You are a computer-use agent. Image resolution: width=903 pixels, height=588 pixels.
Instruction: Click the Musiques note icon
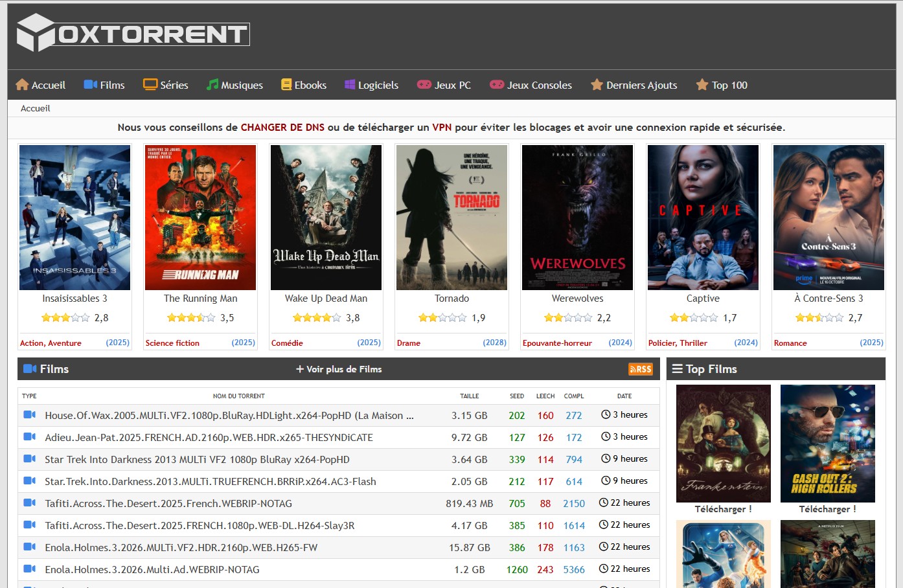(212, 85)
